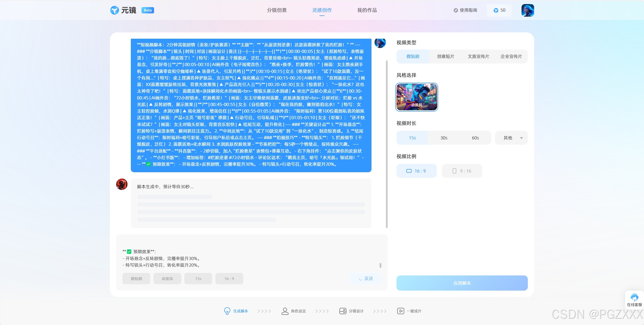
Task: Click the 元镜 logo icon
Action: click(x=114, y=10)
